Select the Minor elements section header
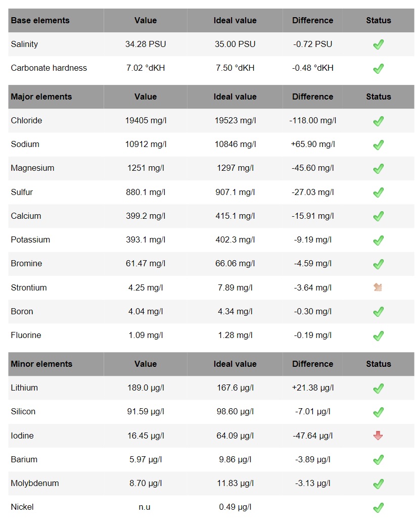The image size is (419, 532). (56, 364)
